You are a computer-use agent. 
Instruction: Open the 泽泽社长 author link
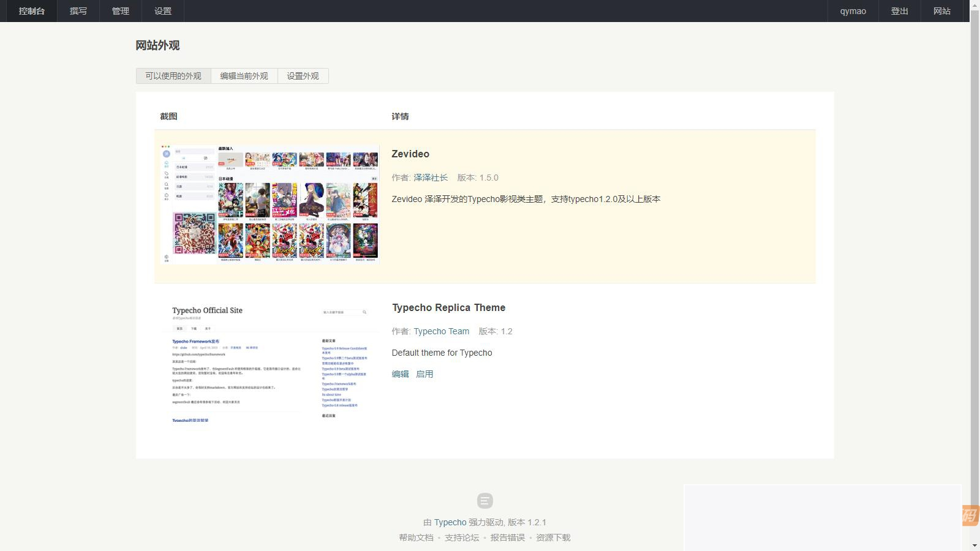431,178
